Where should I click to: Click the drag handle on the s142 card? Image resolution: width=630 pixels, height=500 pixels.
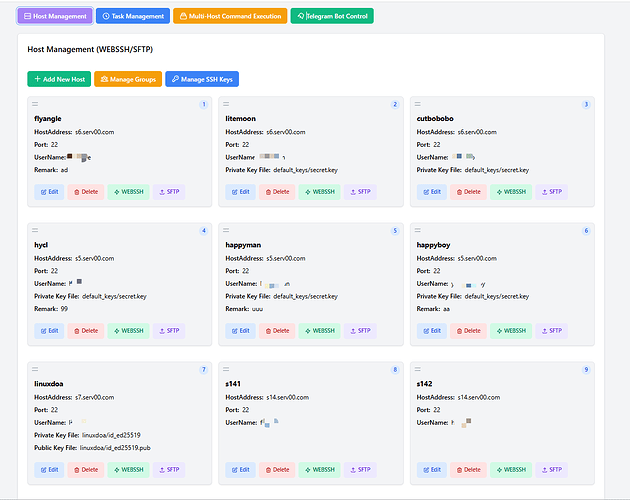click(418, 369)
